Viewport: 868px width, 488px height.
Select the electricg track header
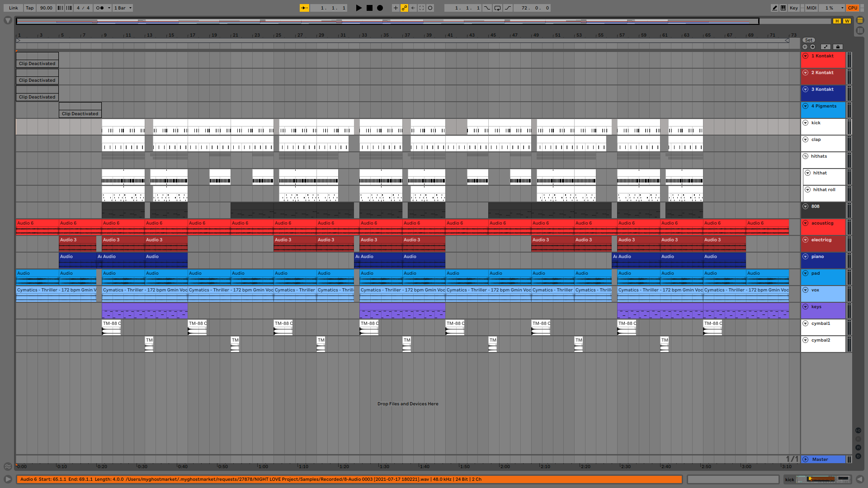[x=823, y=244]
